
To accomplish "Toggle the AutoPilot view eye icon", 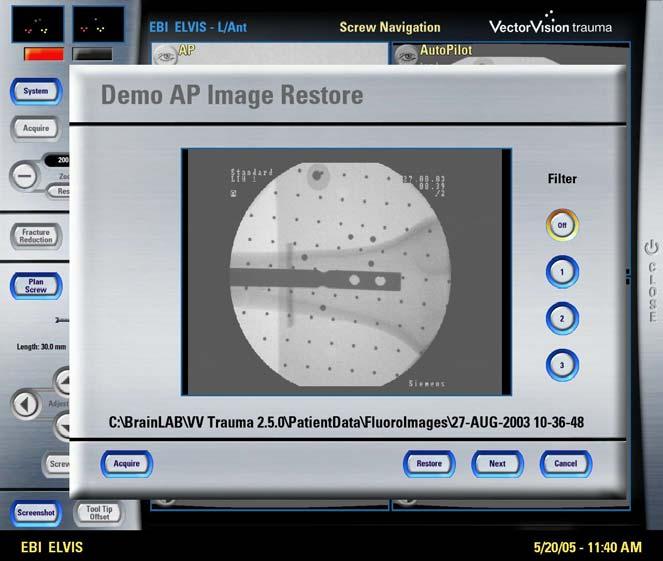I will click(x=406, y=55).
